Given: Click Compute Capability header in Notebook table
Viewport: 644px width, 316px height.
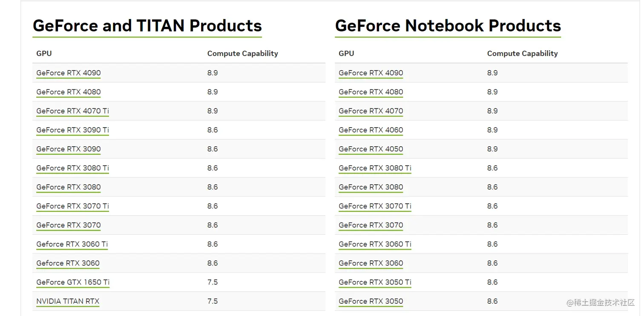Looking at the screenshot, I should click(522, 54).
